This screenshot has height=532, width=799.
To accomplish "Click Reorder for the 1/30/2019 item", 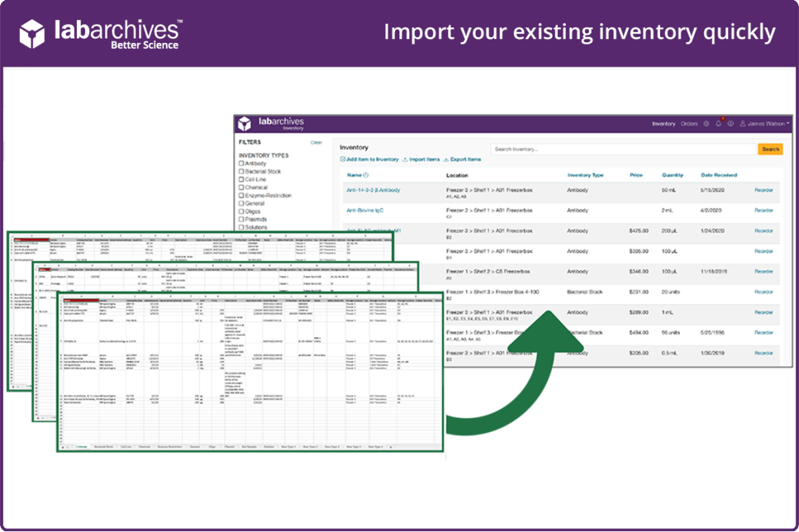I will point(763,353).
